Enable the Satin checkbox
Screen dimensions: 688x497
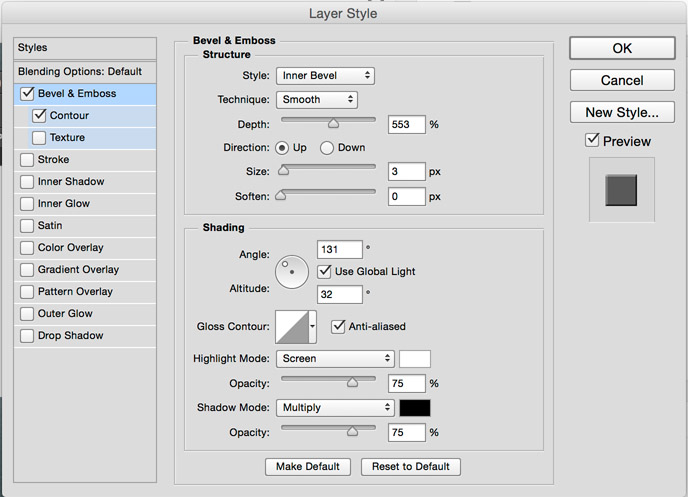pos(27,225)
